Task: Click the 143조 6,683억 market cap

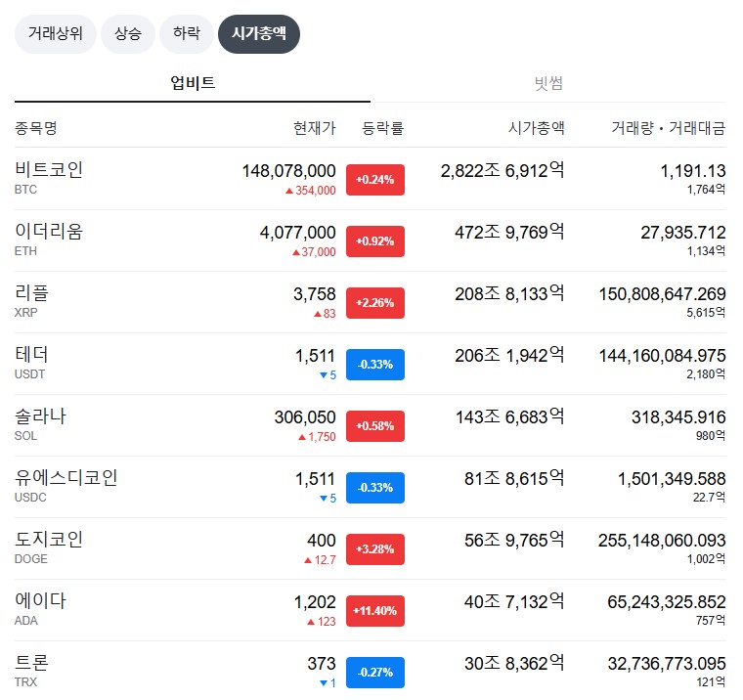Action: click(510, 417)
